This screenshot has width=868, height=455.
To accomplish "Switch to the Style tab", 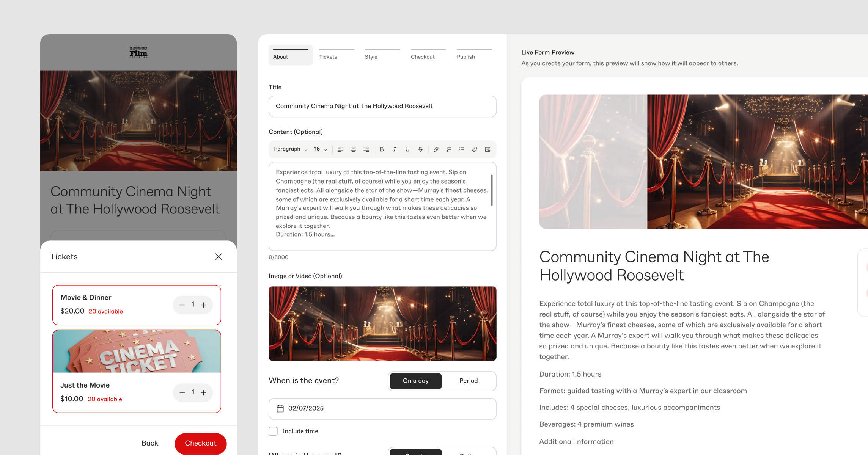I will [382, 55].
